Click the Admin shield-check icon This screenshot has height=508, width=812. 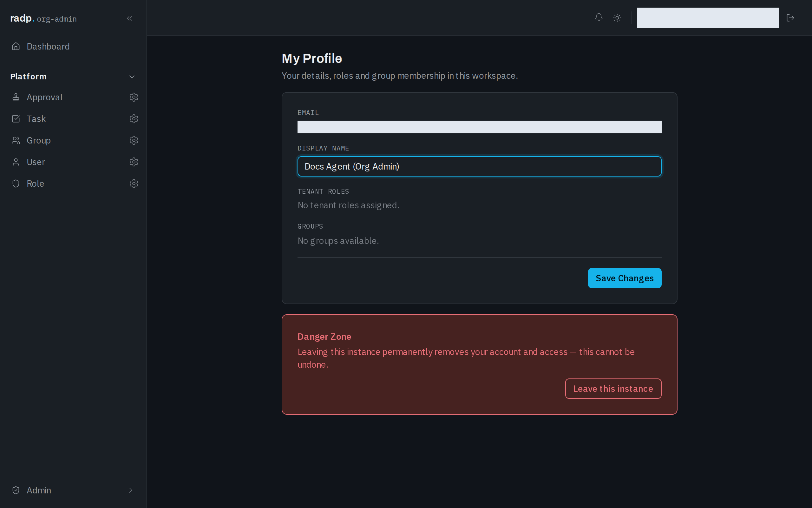(16, 490)
